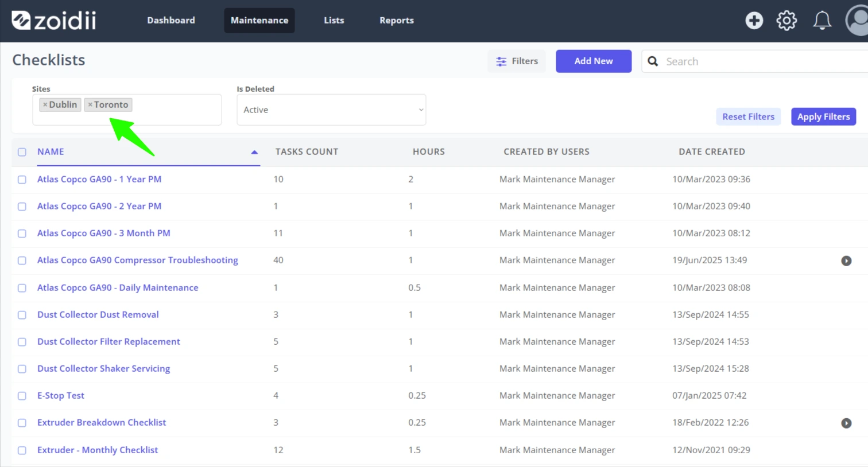Click the arrow icon on Extruder Breakdown row
Viewport: 868px width, 467px height.
pyautogui.click(x=846, y=423)
